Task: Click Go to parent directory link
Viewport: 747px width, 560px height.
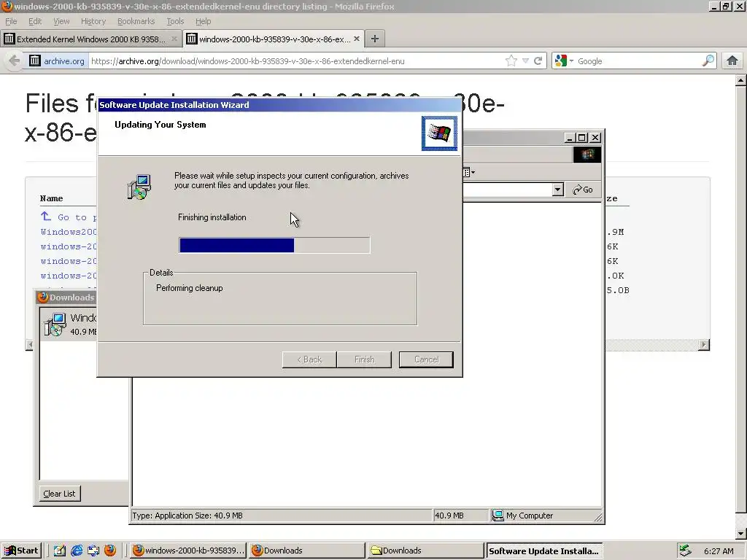Action: coord(69,217)
